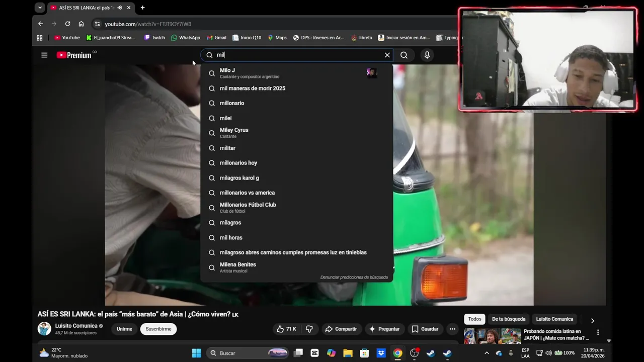Viewport: 644px width, 362px height.
Task: Choose the mil horas suggestion
Action: click(296, 237)
